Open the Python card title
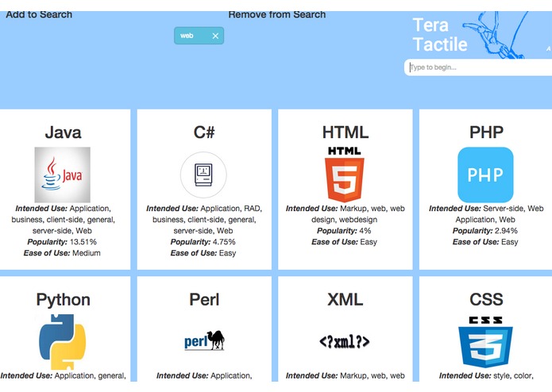Viewport: 552px width, 392px height. click(63, 300)
